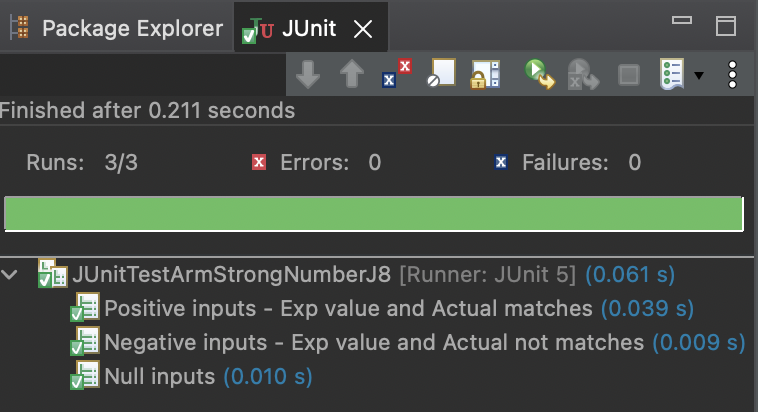Select "Null inputs" test result
The width and height of the screenshot is (758, 412).
pyautogui.click(x=159, y=377)
